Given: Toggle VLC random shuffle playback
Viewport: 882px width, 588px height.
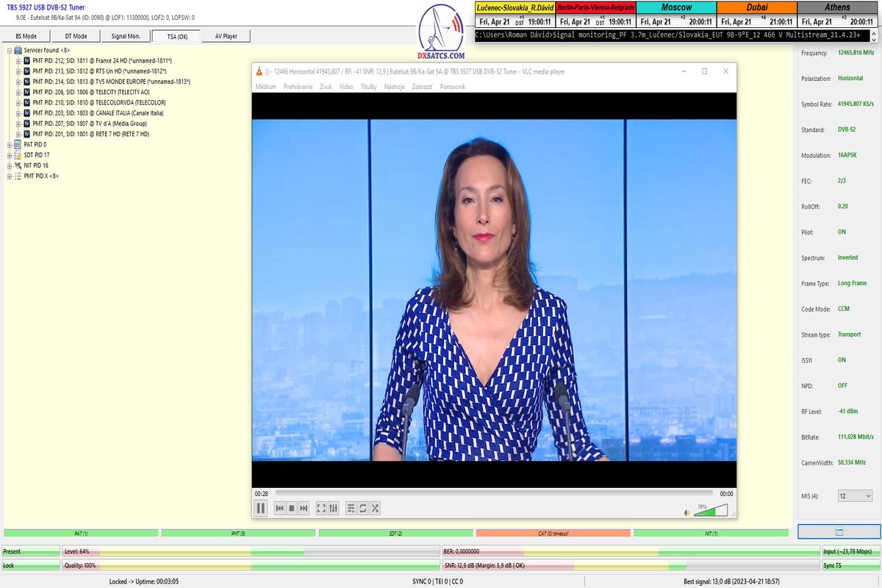Looking at the screenshot, I should 375,508.
